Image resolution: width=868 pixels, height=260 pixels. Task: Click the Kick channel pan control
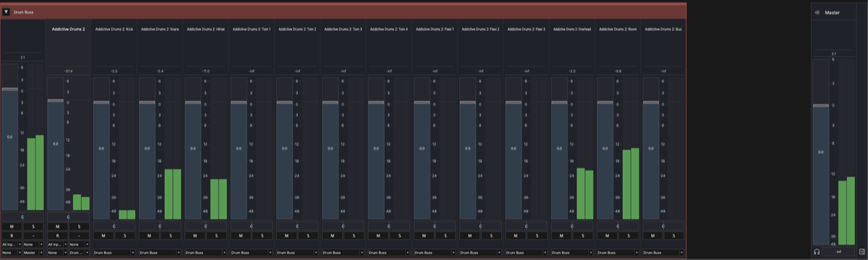pyautogui.click(x=114, y=226)
